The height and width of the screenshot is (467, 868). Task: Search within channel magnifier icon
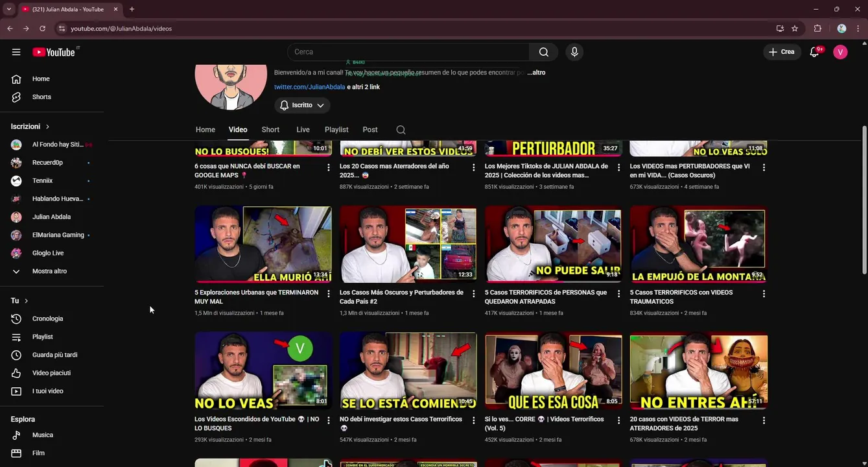pos(401,130)
